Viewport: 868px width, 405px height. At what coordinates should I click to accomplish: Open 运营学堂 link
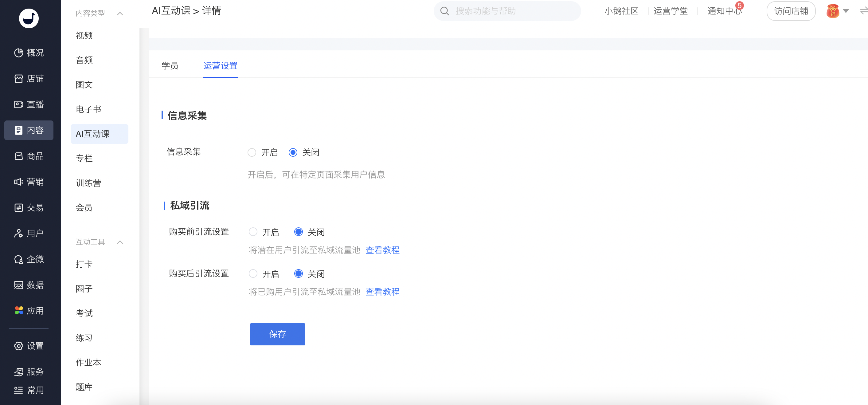pos(671,11)
